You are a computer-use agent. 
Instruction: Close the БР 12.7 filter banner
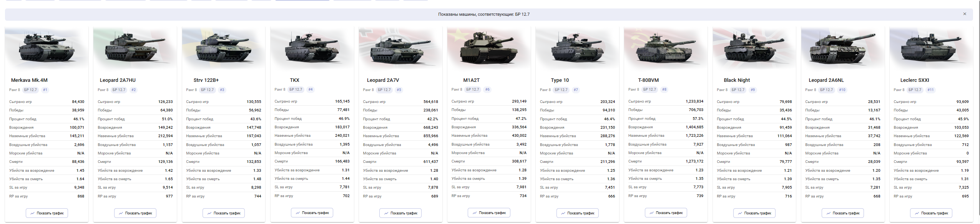(x=964, y=14)
